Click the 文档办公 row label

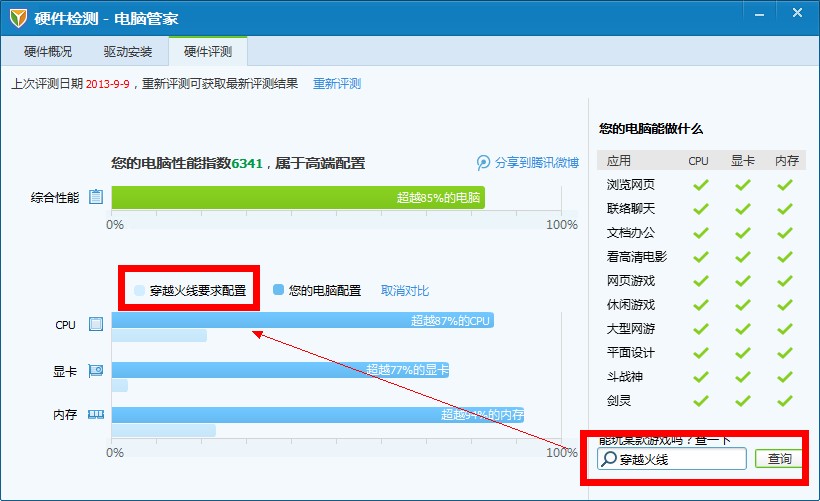pos(631,233)
